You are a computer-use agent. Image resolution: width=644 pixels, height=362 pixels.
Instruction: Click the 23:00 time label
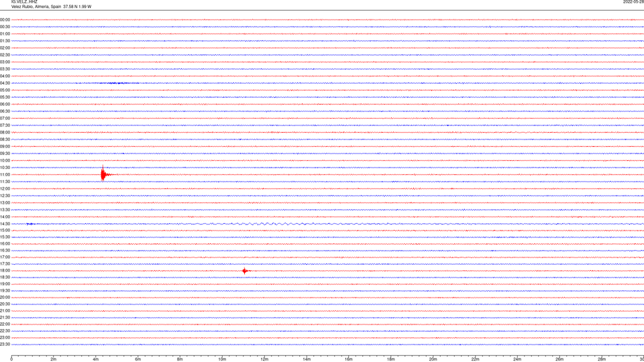tap(5, 337)
